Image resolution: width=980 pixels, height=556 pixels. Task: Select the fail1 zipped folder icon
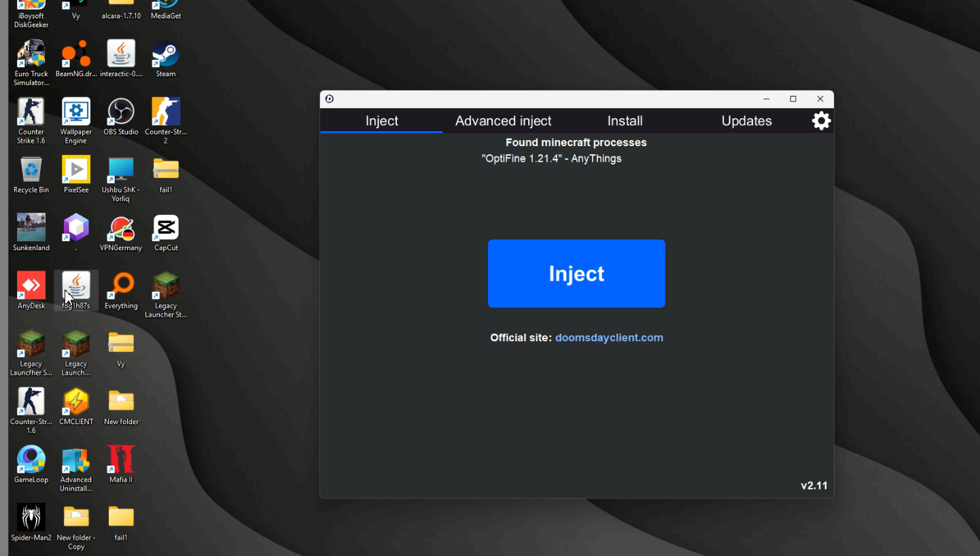(166, 175)
